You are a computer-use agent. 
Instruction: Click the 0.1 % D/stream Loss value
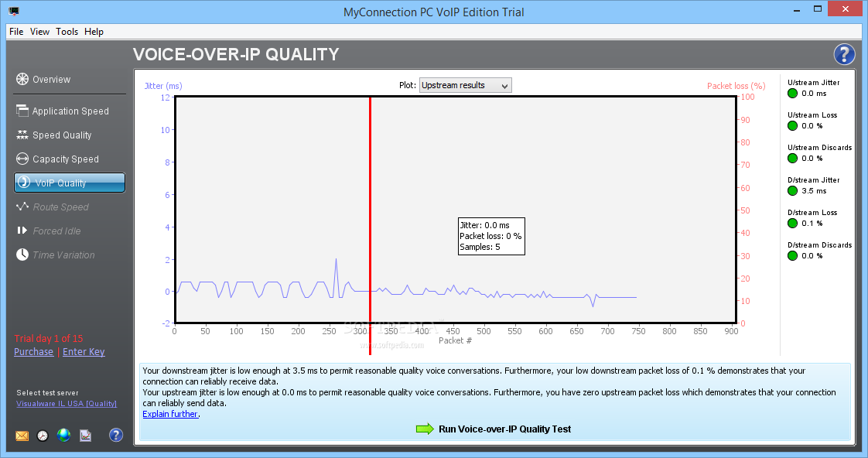pos(812,223)
